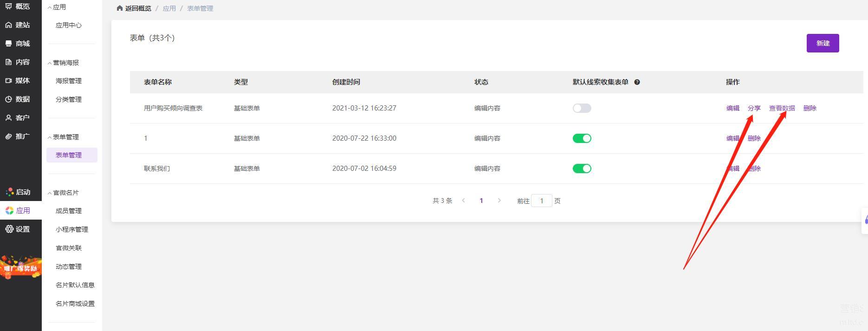Open 商城 from the shop icon sidebar item
Screen dimensions: 868x331
pos(18,44)
